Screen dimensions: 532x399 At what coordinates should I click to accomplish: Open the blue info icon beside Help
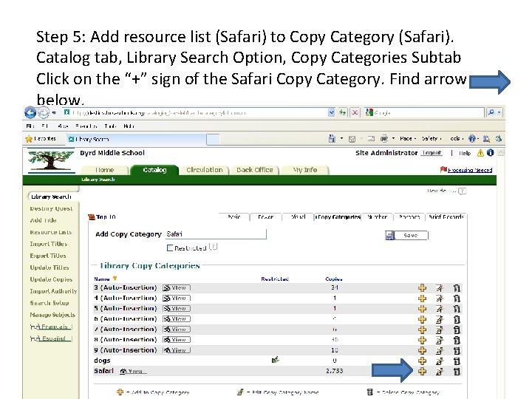(491, 153)
